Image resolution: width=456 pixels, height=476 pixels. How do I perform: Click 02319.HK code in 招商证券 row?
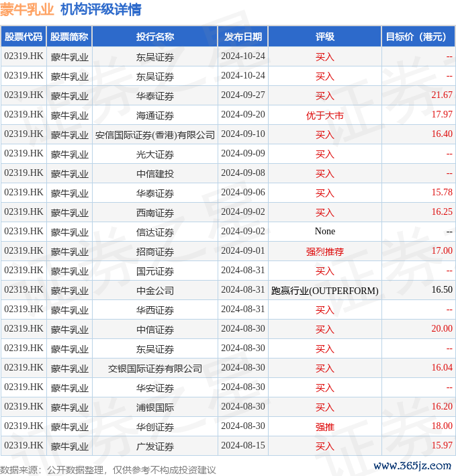click(x=24, y=250)
